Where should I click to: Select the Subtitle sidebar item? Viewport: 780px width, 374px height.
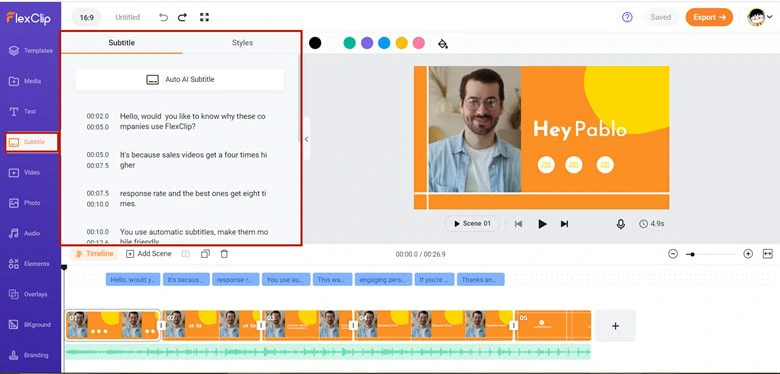coord(31,142)
